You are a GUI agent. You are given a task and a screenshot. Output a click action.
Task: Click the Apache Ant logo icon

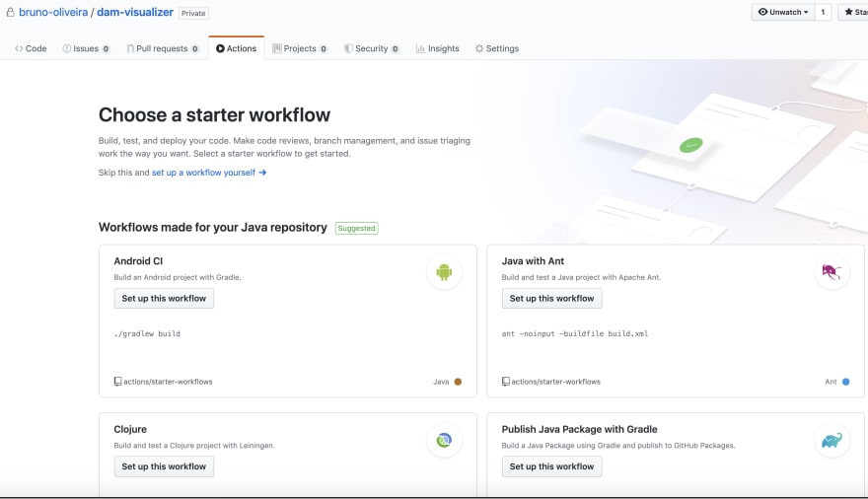[832, 272]
